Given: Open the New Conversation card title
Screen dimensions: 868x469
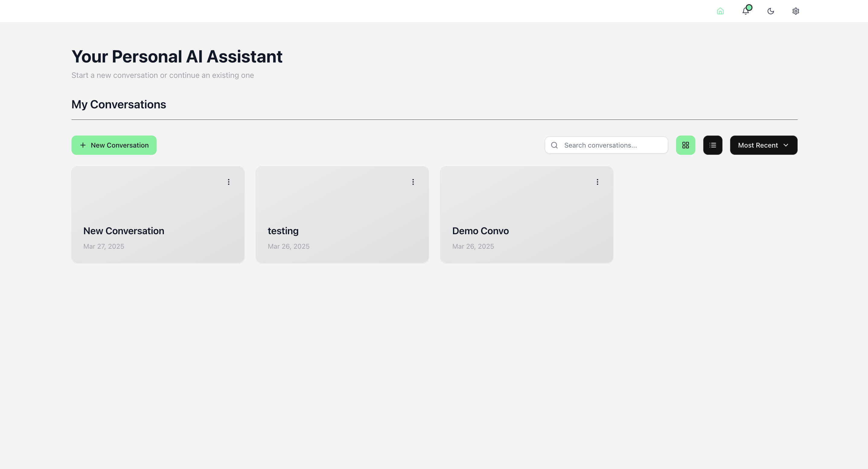Looking at the screenshot, I should click(124, 231).
